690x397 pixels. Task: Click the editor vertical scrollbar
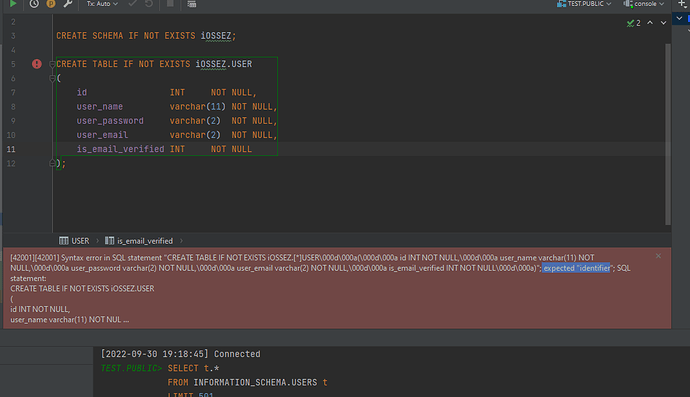click(x=668, y=134)
